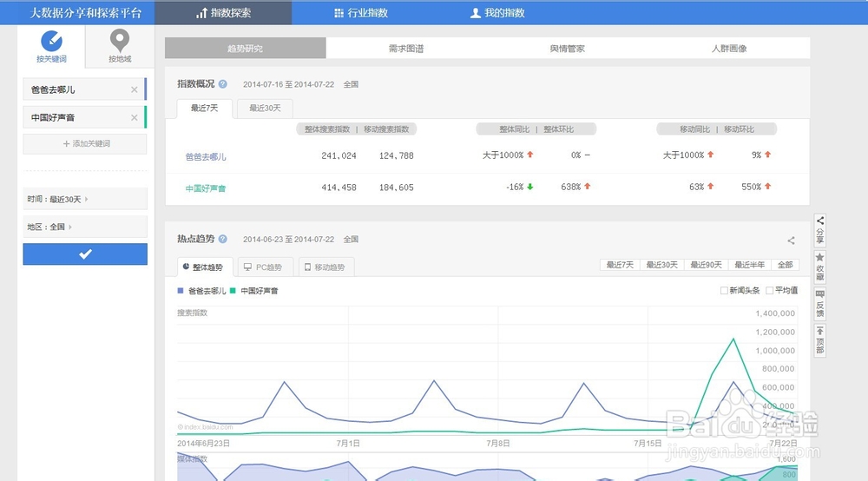
Task: Open the 中国好声音 table link
Action: click(x=206, y=188)
